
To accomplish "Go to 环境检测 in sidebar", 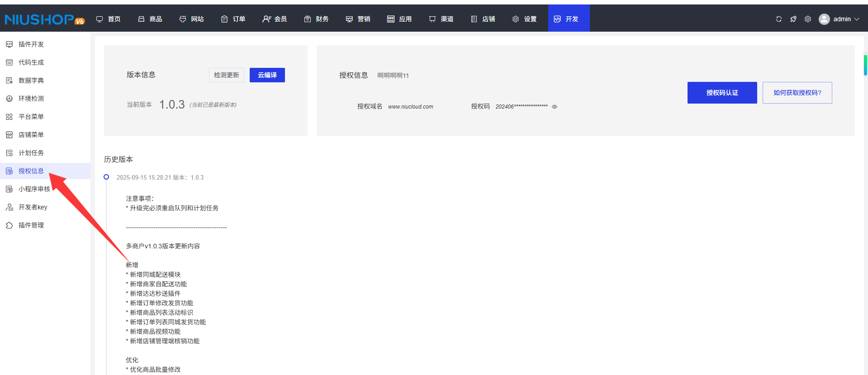I will (31, 99).
